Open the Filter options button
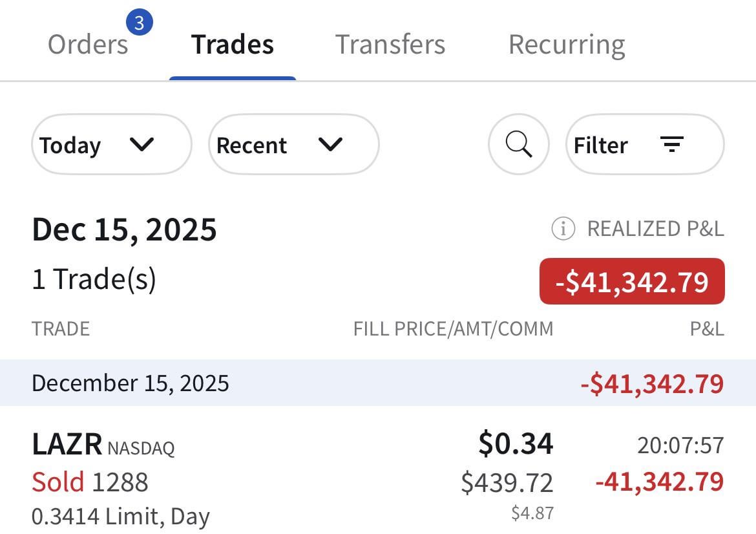 [x=644, y=144]
